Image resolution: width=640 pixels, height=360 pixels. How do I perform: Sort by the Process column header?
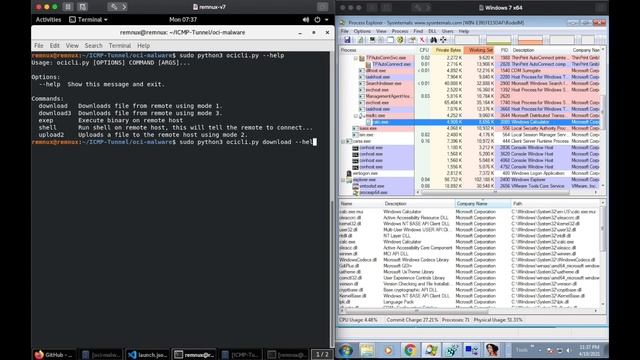[x=377, y=50]
